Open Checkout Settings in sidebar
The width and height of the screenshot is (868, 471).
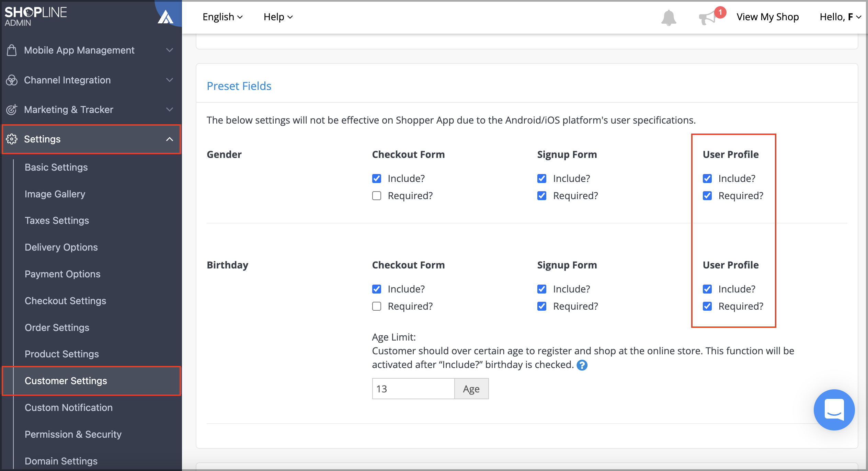[65, 301]
